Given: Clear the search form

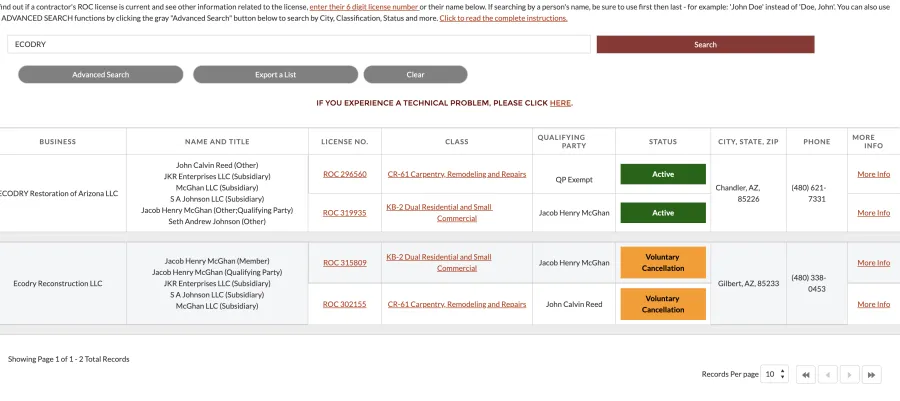Looking at the screenshot, I should pos(415,75).
